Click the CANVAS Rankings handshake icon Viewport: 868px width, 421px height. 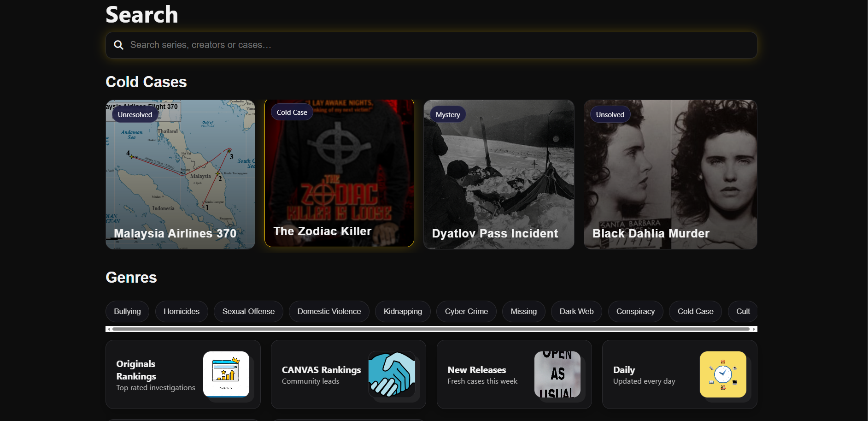tap(392, 374)
